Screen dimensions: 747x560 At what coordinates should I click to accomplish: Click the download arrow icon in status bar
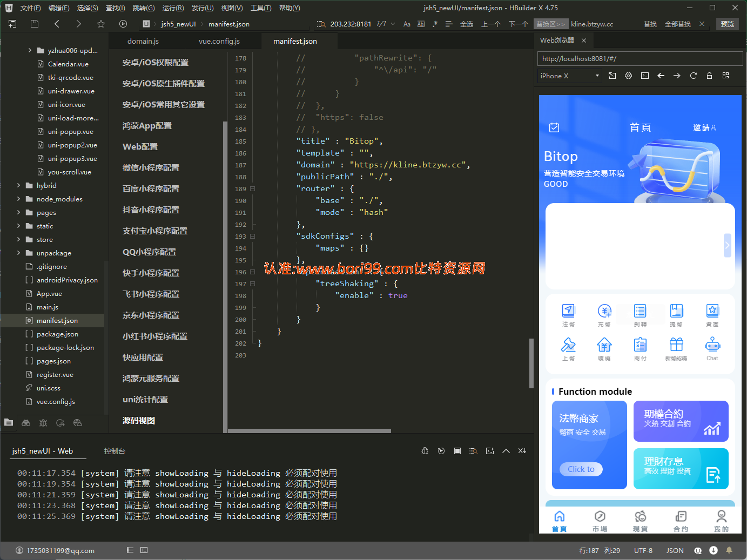click(x=714, y=550)
